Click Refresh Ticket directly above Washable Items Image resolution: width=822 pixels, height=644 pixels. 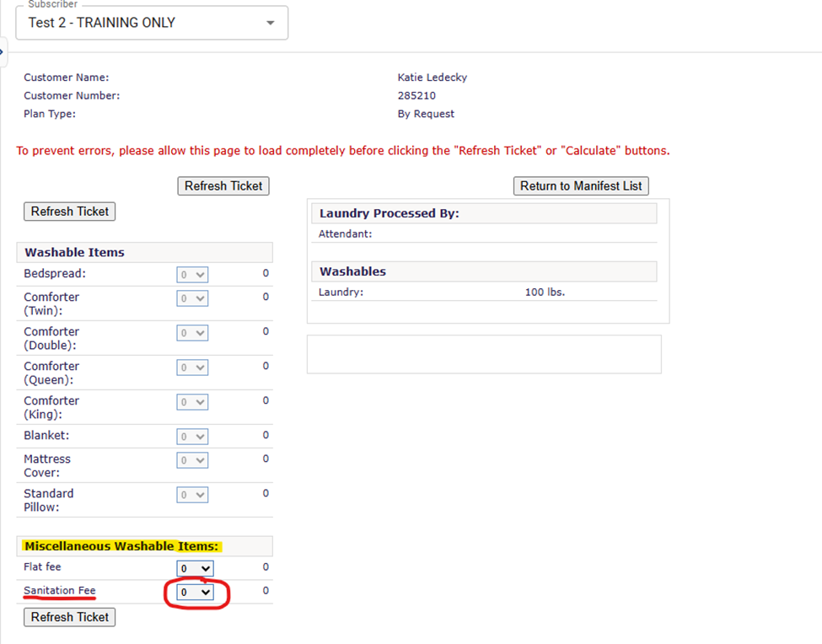click(69, 212)
